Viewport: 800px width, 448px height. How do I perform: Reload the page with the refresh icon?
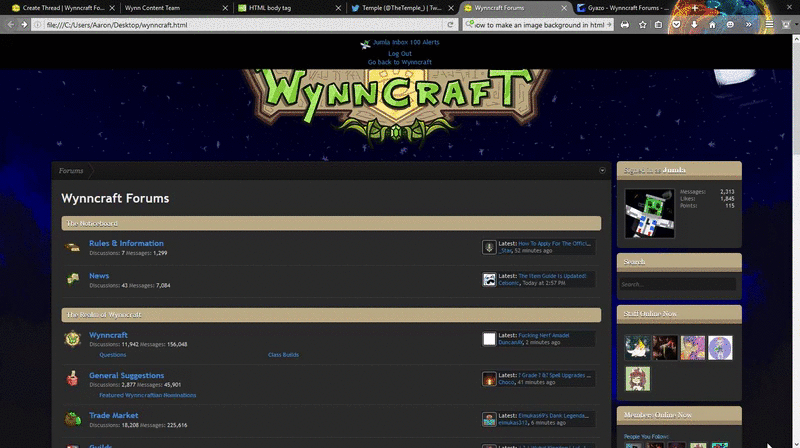click(x=450, y=24)
